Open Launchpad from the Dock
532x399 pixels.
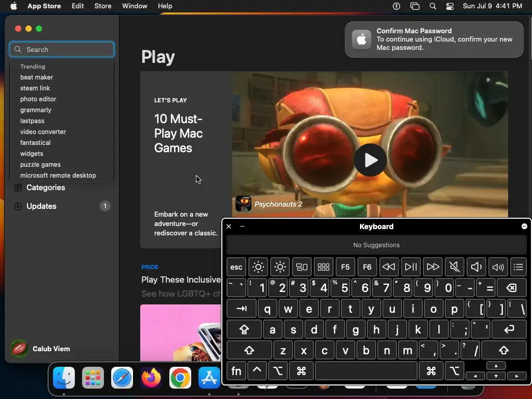[93, 378]
